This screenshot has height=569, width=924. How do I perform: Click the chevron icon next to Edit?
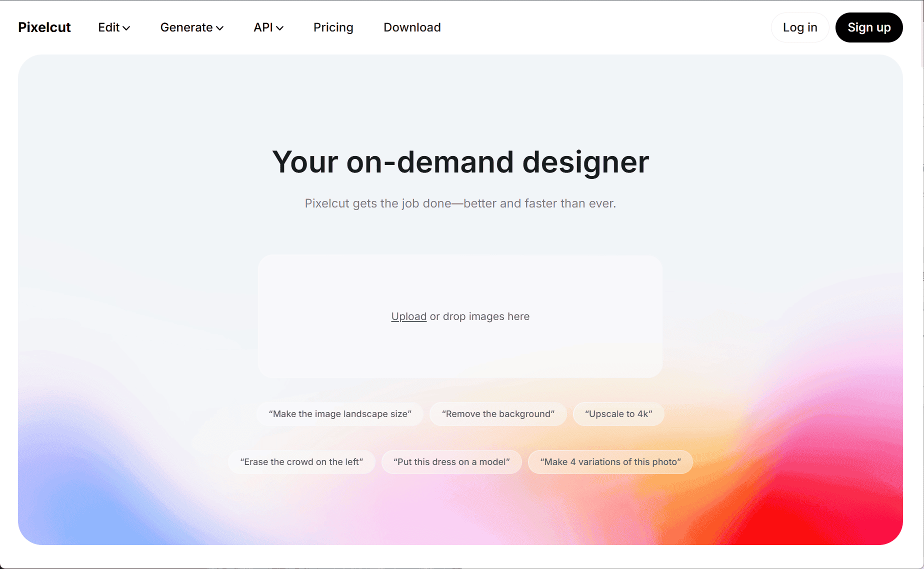pos(126,28)
